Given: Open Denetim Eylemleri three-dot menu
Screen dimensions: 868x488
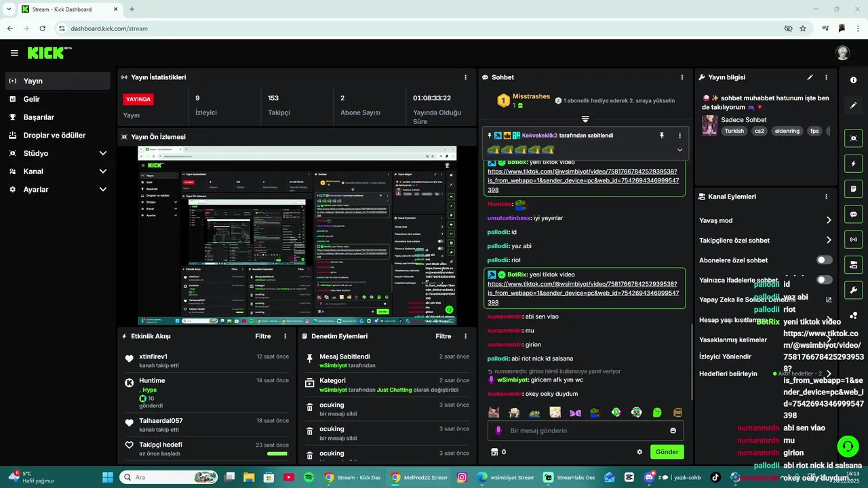Looking at the screenshot, I should (x=465, y=336).
